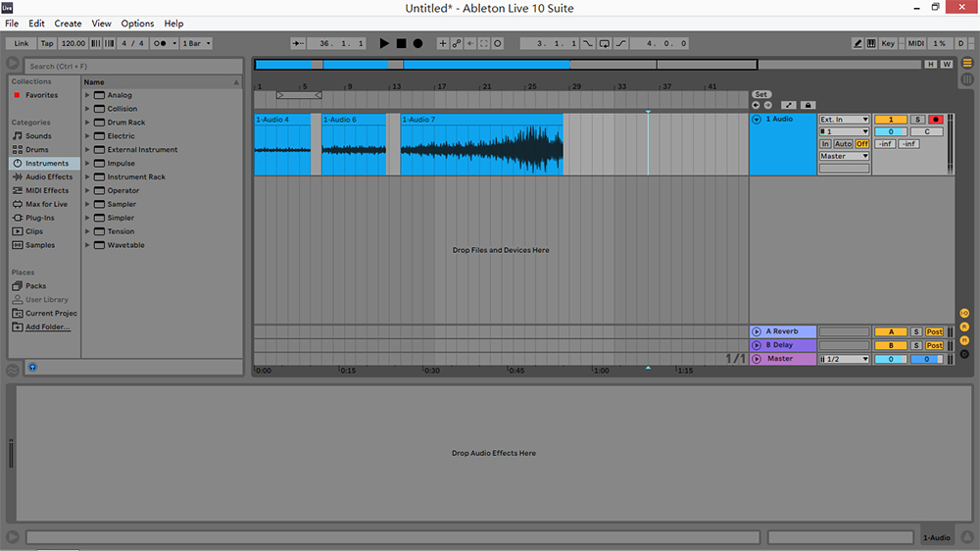Viewport: 980px width, 551px height.
Task: Click the Arrangement Record circle button
Action: (x=417, y=43)
